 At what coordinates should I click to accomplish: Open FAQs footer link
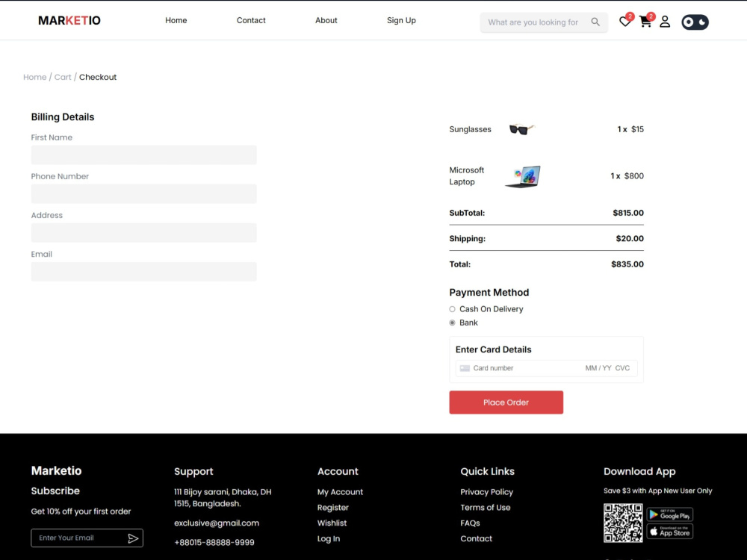tap(470, 523)
